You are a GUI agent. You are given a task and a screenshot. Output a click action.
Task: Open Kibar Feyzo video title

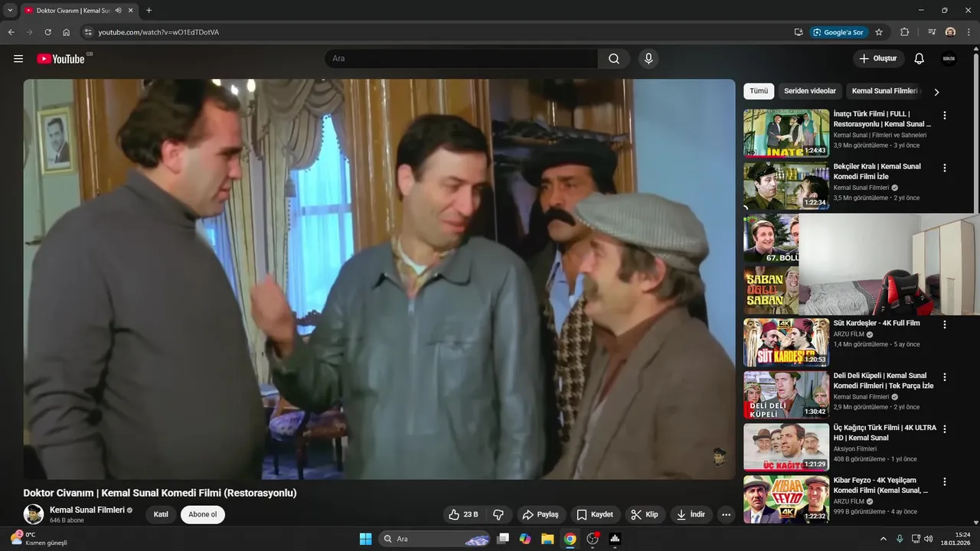[x=881, y=485]
